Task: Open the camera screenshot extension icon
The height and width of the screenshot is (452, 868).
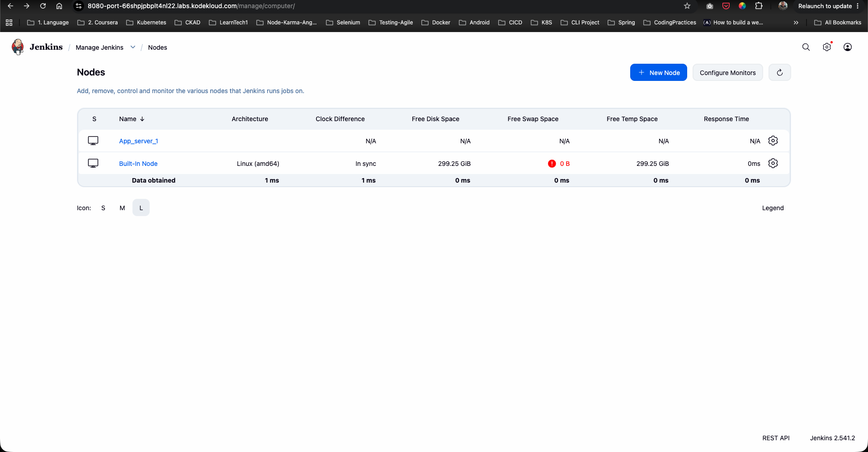Action: [x=710, y=6]
